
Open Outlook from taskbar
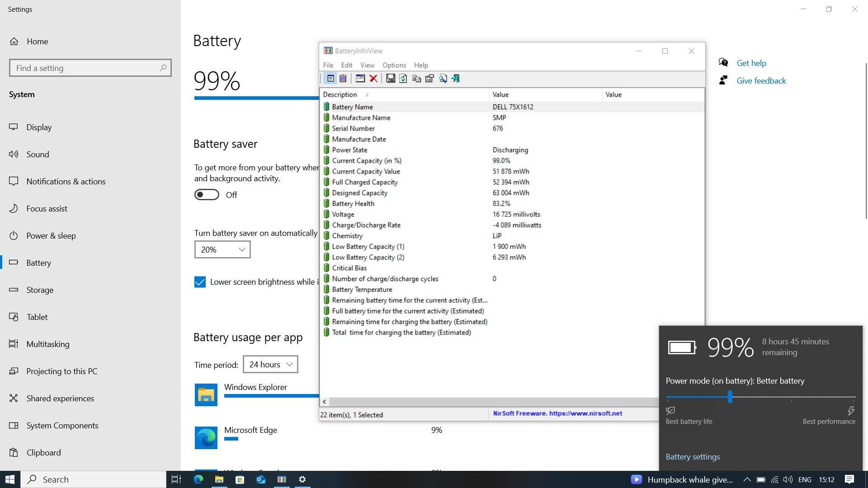tap(261, 479)
